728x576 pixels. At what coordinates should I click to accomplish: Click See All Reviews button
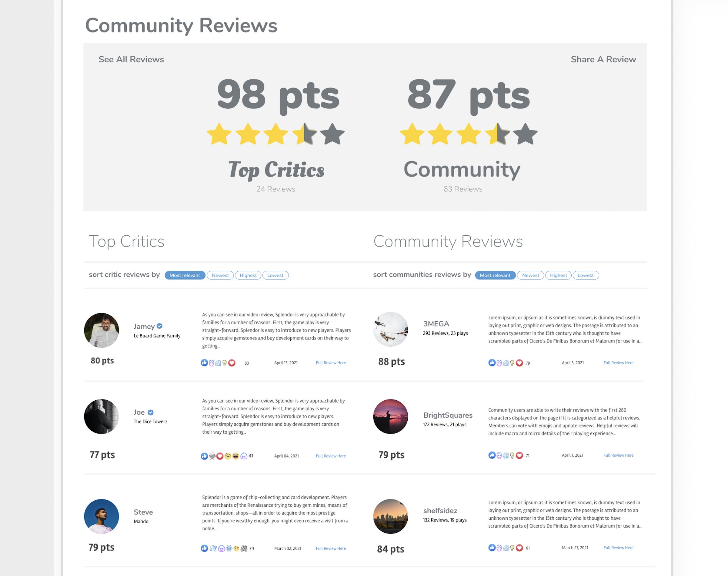(x=131, y=59)
